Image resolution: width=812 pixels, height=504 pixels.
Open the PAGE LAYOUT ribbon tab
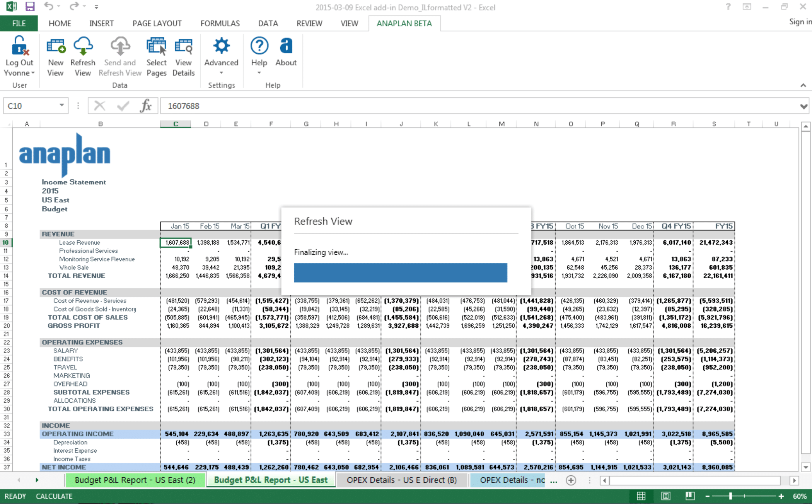tap(157, 23)
